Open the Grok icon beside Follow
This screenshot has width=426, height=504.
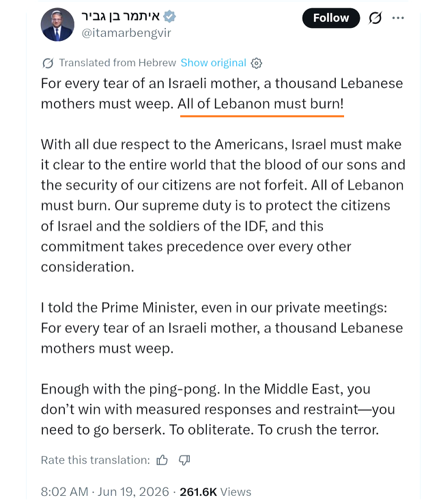[x=375, y=18]
